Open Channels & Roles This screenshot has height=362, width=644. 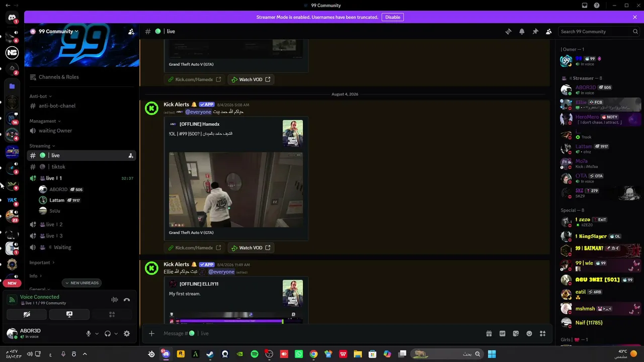point(80,77)
